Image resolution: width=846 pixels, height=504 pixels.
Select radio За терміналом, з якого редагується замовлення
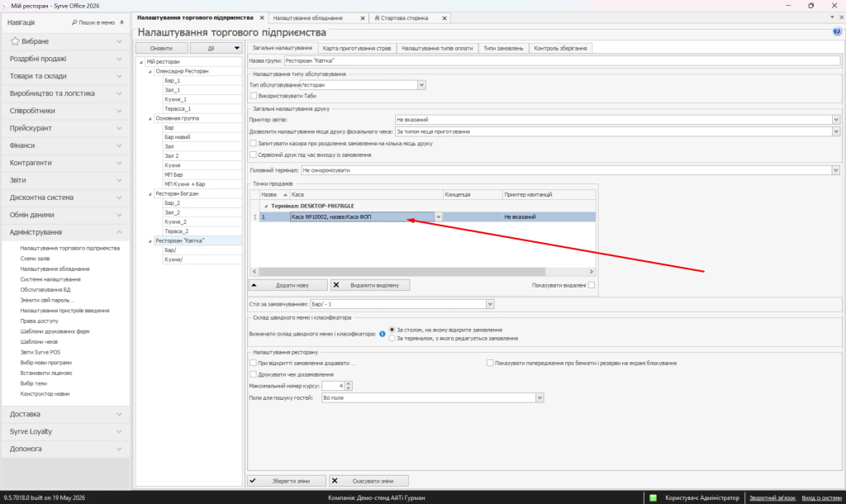point(392,338)
